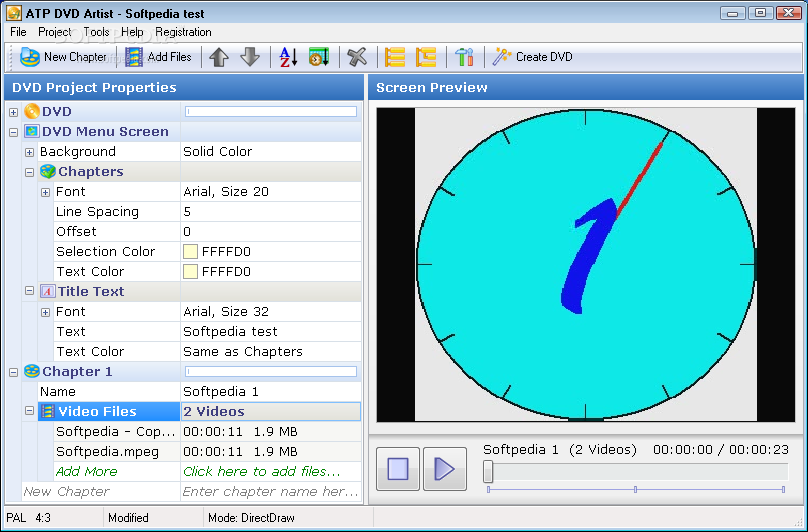Collapse the Title Text section
This screenshot has height=532, width=808.
[x=29, y=291]
